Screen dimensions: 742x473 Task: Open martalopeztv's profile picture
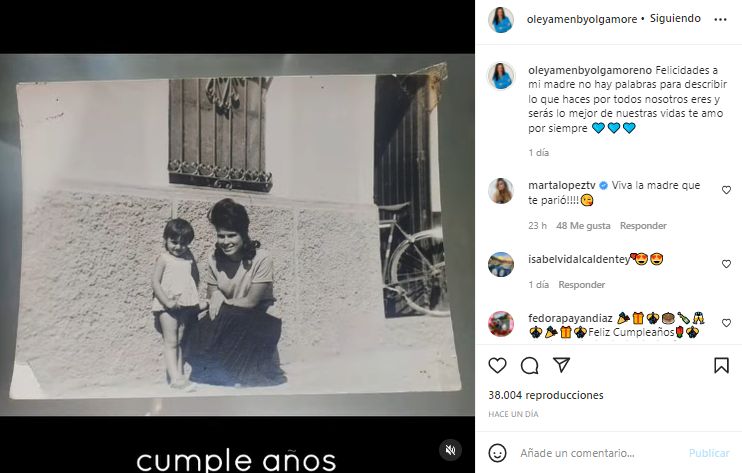tap(501, 191)
